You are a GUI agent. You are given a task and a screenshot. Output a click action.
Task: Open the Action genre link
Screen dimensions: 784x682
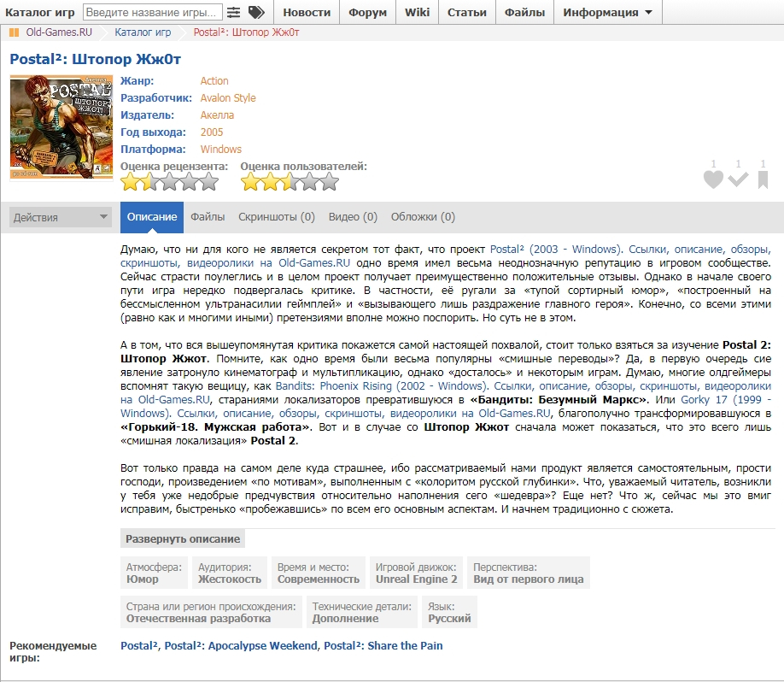pos(214,81)
